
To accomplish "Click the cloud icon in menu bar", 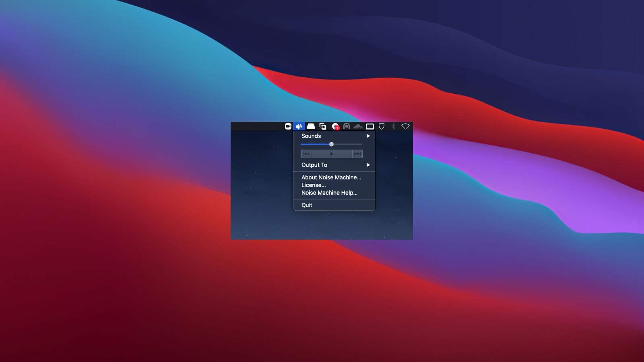I will 357,126.
